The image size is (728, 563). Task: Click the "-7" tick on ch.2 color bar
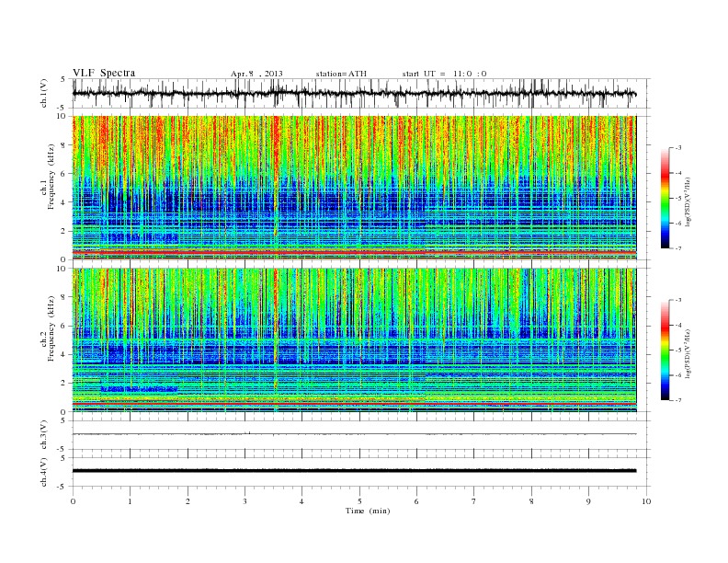pos(678,400)
